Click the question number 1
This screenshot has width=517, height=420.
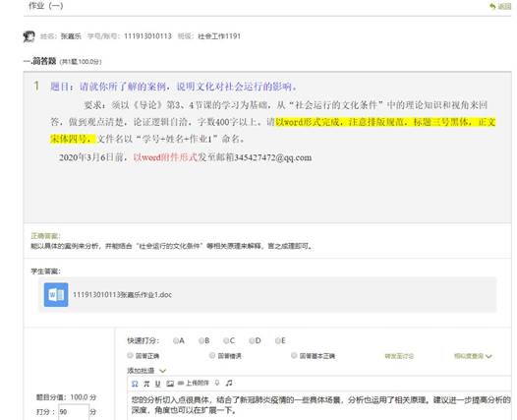click(36, 87)
